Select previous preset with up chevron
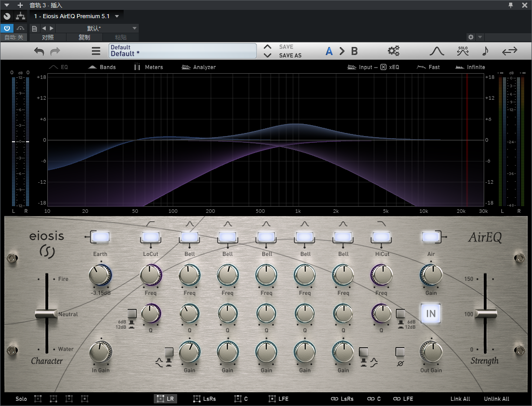The width and height of the screenshot is (532, 406). [x=268, y=47]
